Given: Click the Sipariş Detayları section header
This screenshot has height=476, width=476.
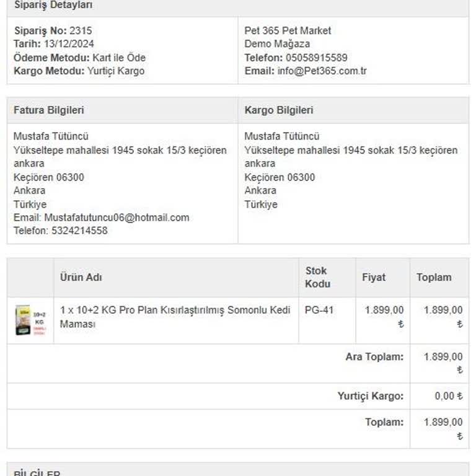Looking at the screenshot, I should [53, 6].
